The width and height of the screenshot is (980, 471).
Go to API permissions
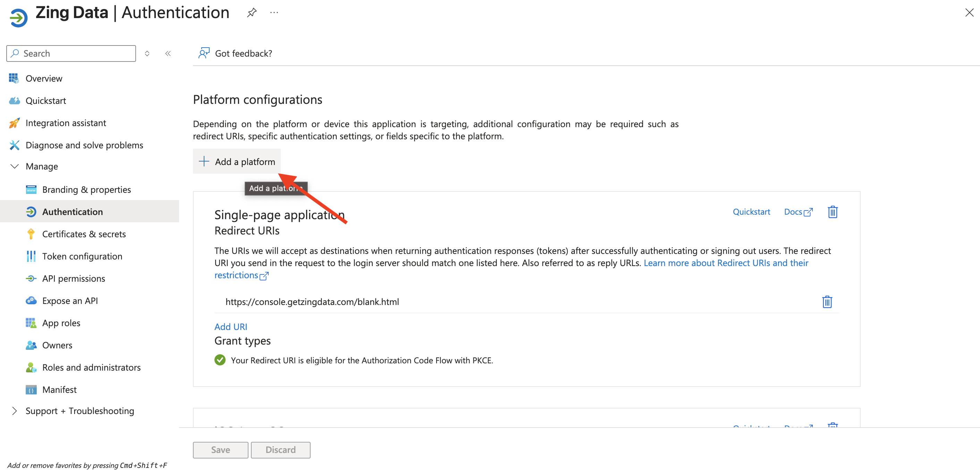click(74, 278)
